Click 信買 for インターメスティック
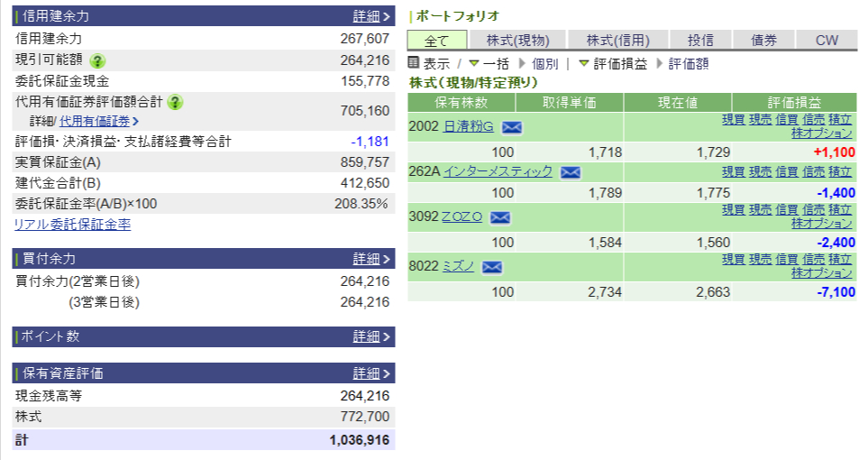This screenshot has width=868, height=460. click(x=787, y=171)
